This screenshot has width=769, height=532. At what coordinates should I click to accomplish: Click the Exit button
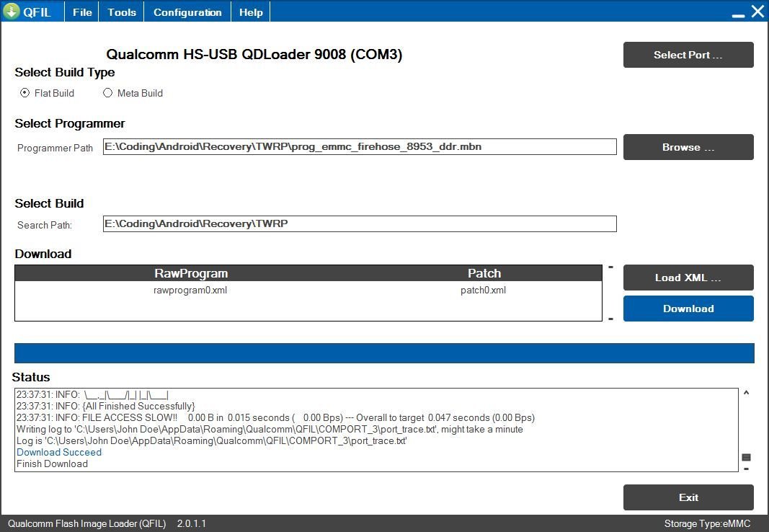pyautogui.click(x=688, y=497)
